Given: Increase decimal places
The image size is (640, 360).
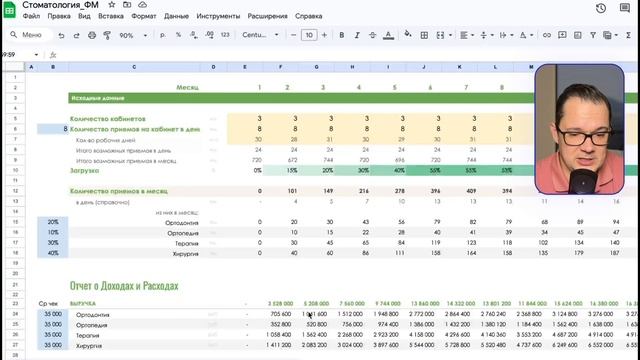Looking at the screenshot, I should pos(209,35).
